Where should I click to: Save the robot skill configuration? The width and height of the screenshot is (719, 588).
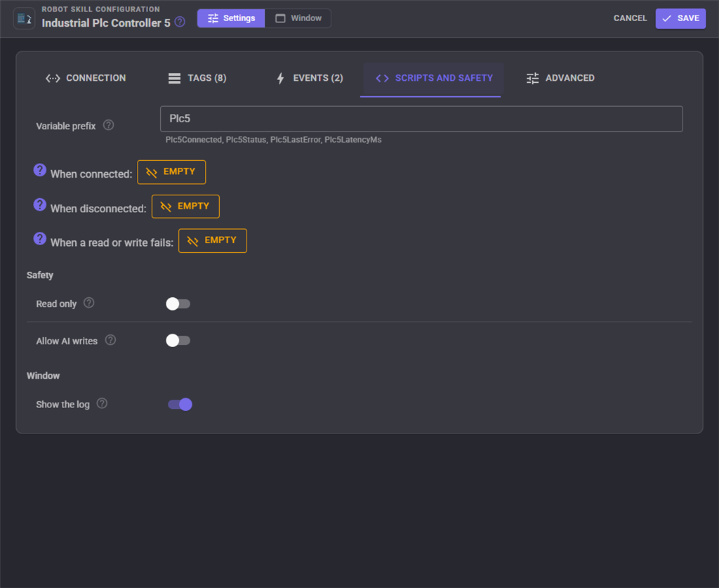click(680, 18)
